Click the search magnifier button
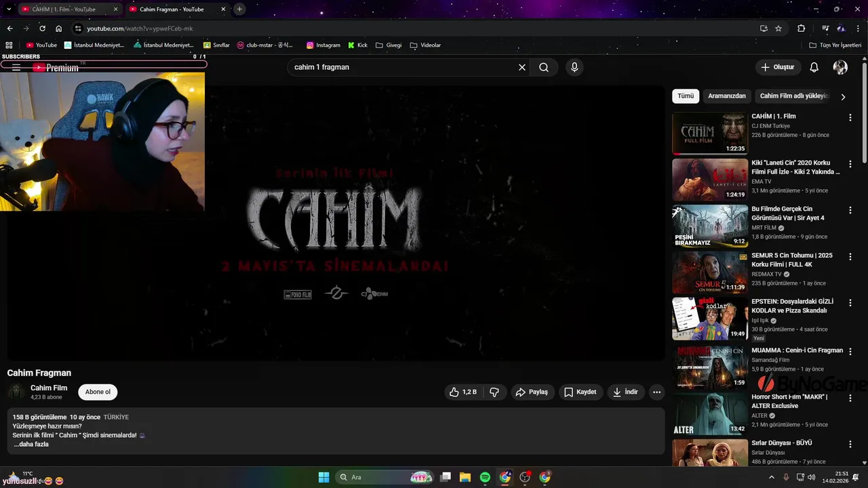This screenshot has width=868, height=488. coord(544,67)
